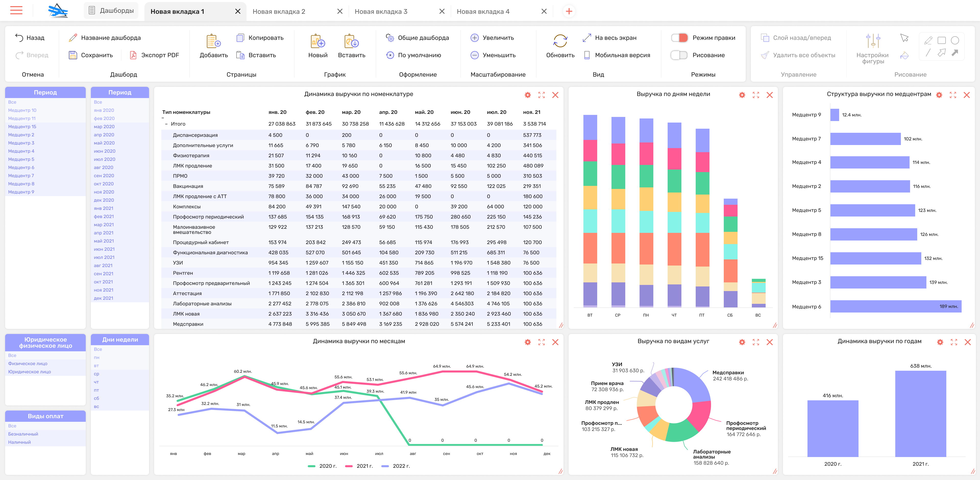This screenshot has height=480, width=980.
Task: Click the Export PDF icon
Action: tap(133, 55)
